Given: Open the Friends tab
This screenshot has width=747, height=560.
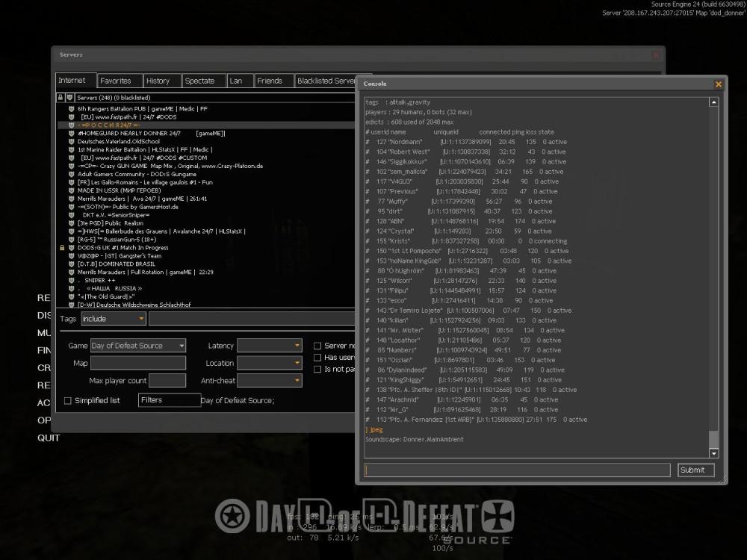Looking at the screenshot, I should click(x=273, y=81).
